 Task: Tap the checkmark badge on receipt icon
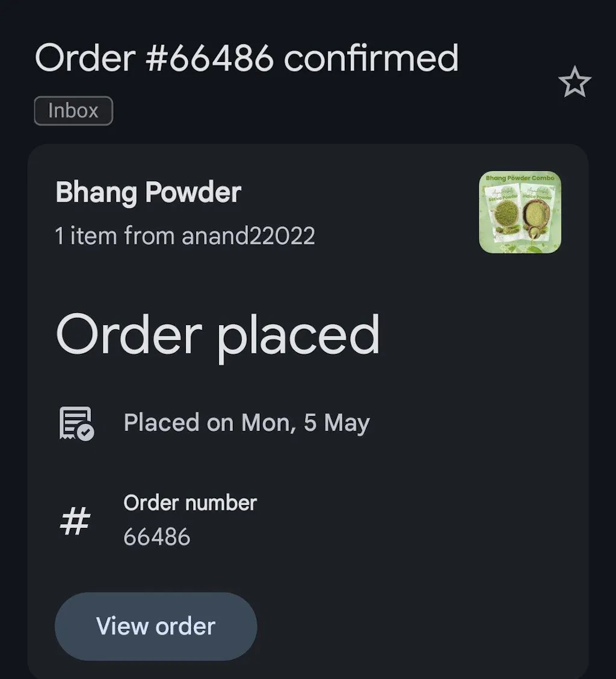(86, 432)
